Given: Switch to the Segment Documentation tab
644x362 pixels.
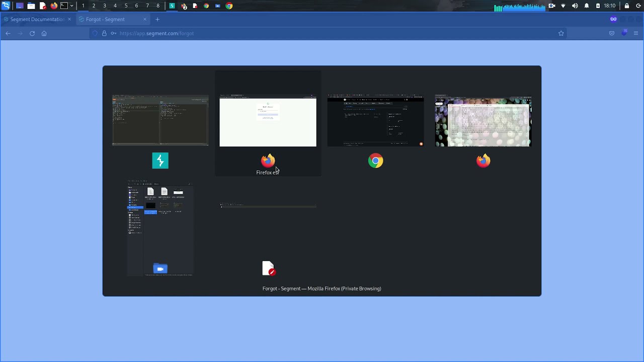Looking at the screenshot, I should tap(37, 19).
